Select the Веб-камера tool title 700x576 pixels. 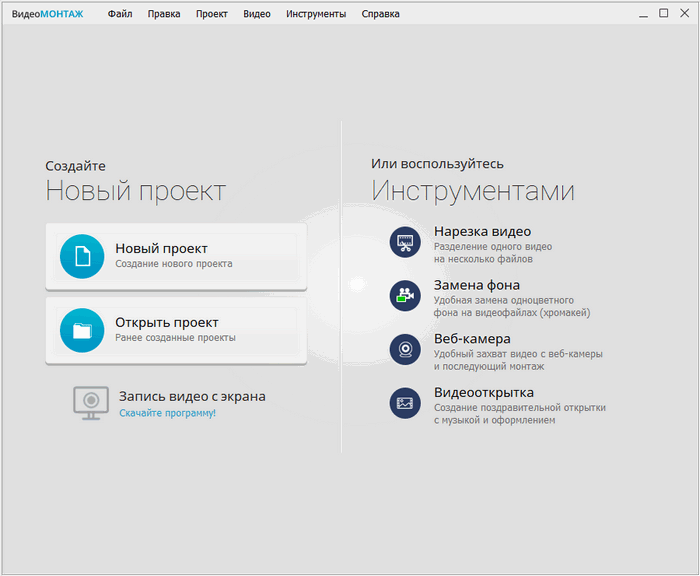click(x=472, y=339)
